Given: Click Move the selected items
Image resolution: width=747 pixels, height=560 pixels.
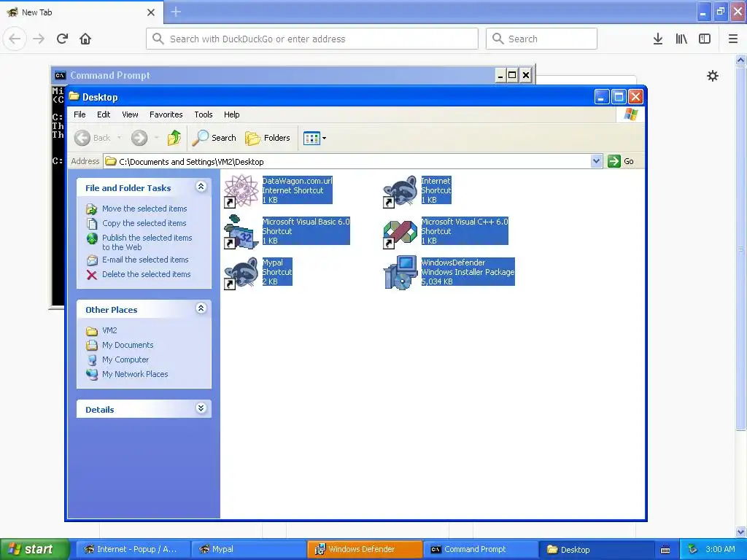Looking at the screenshot, I should [144, 209].
